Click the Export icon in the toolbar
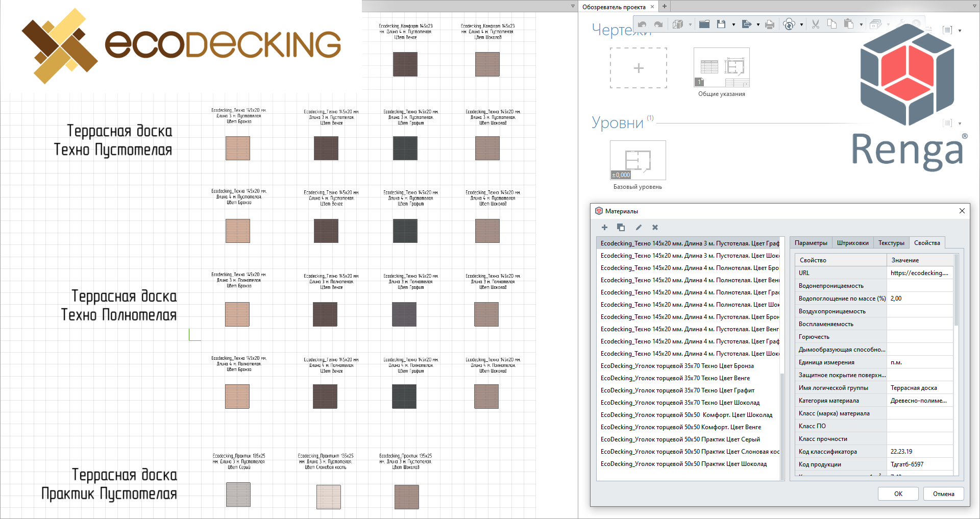Viewport: 980px width, 519px height. point(746,24)
